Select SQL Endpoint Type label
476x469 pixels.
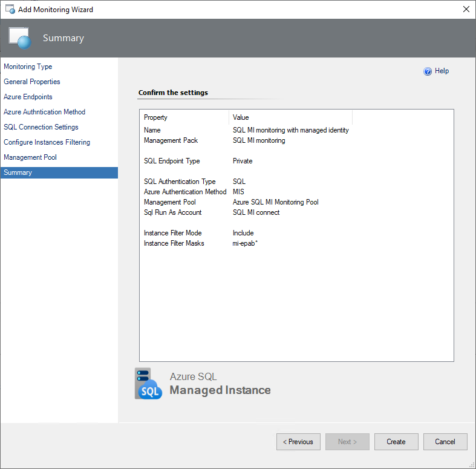click(x=172, y=161)
